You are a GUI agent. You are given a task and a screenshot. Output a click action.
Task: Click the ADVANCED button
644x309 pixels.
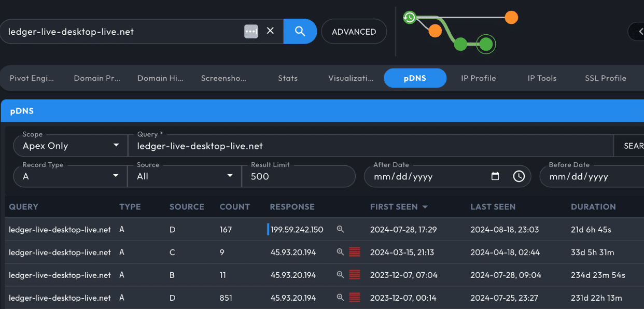pos(354,31)
